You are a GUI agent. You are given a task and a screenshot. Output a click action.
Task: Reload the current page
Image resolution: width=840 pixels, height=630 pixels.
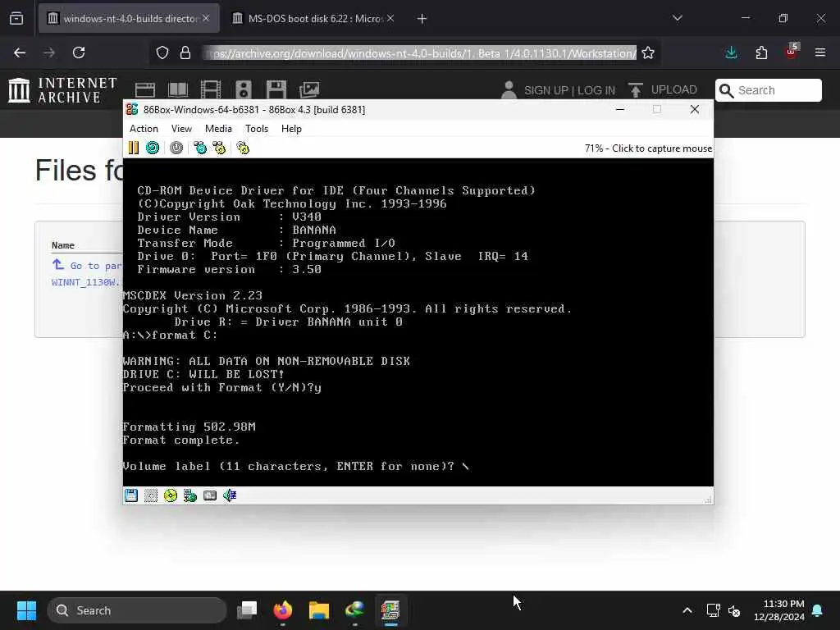(79, 52)
